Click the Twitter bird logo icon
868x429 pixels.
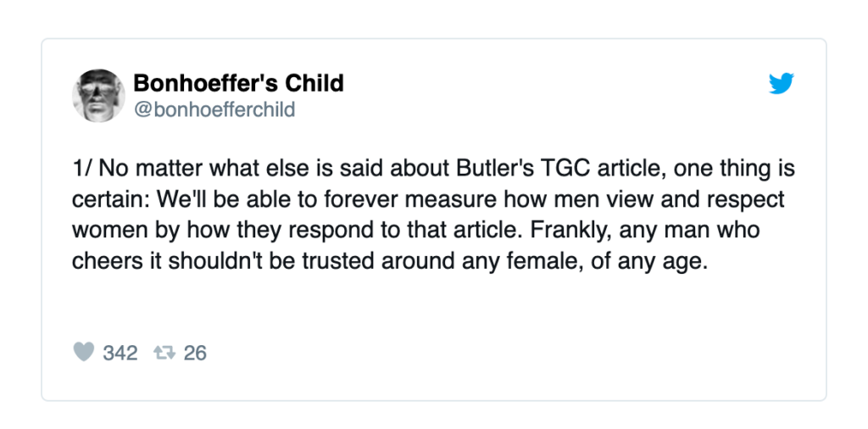click(782, 84)
